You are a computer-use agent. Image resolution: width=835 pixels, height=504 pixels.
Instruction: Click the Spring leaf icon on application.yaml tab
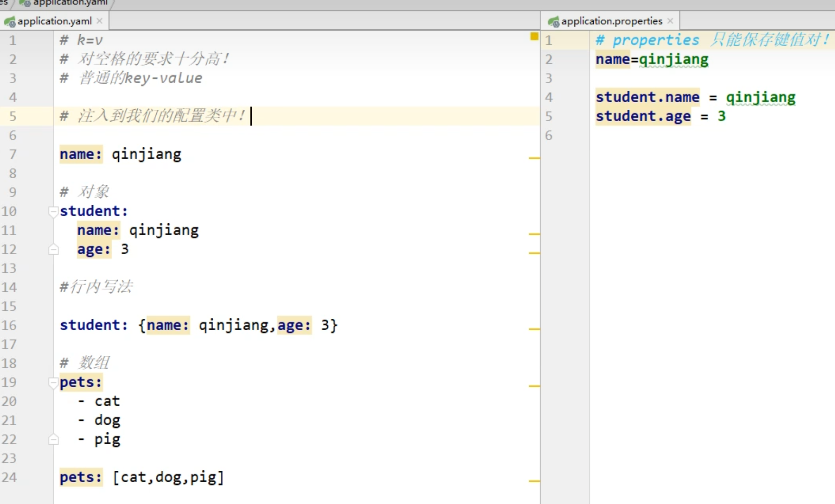pyautogui.click(x=9, y=21)
